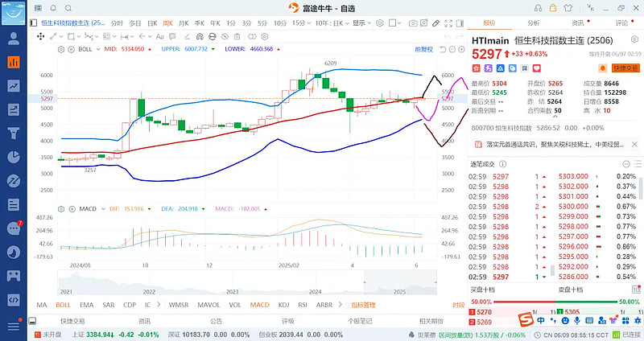Expand more sub indicators after ARBR
The width and height of the screenshot is (644, 341).
(340, 305)
